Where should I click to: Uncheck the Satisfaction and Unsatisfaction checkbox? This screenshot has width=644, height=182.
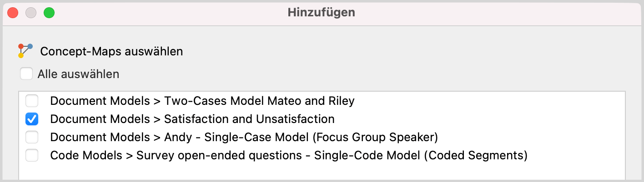click(x=32, y=119)
